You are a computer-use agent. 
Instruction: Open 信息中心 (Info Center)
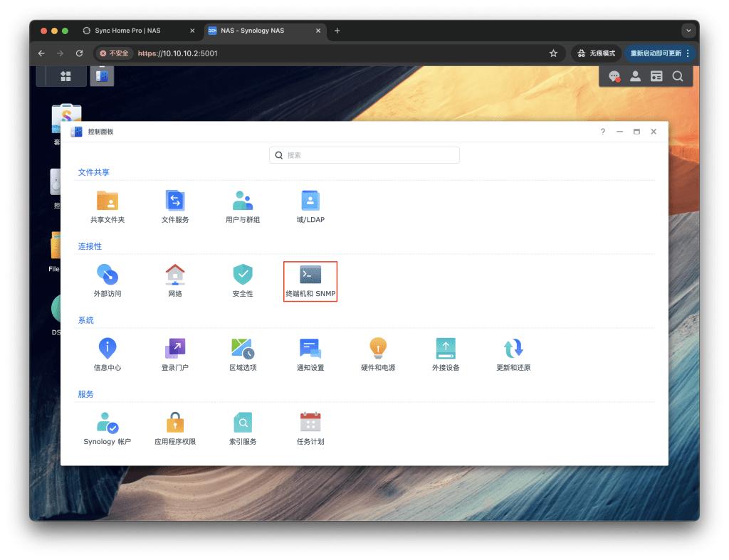pos(107,354)
